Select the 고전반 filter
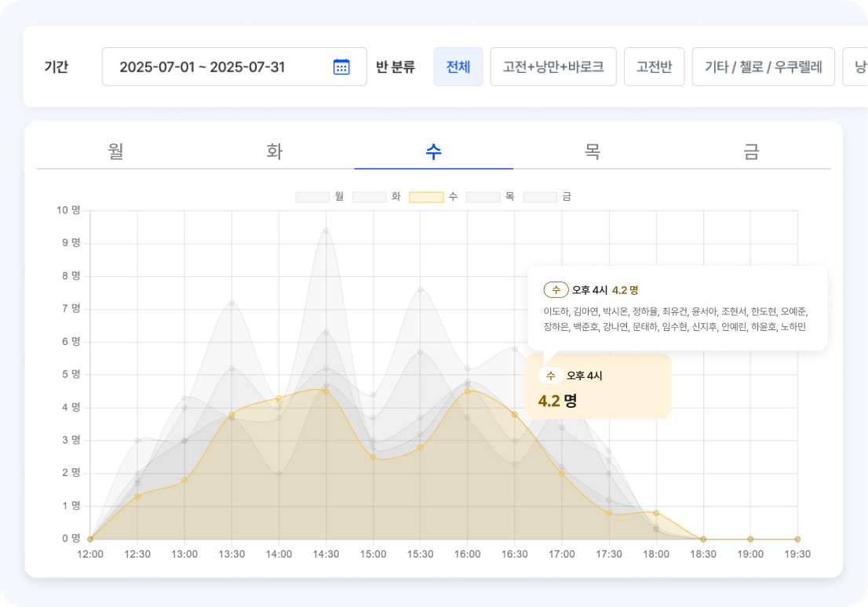The height and width of the screenshot is (607, 868). pos(654,67)
